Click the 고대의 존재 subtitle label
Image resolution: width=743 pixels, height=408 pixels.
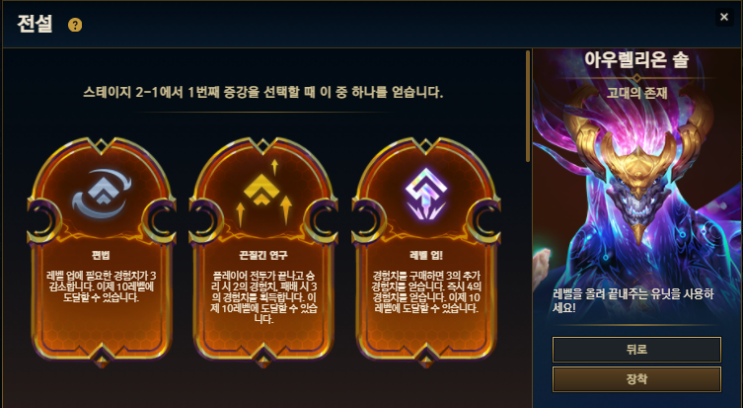coord(637,93)
